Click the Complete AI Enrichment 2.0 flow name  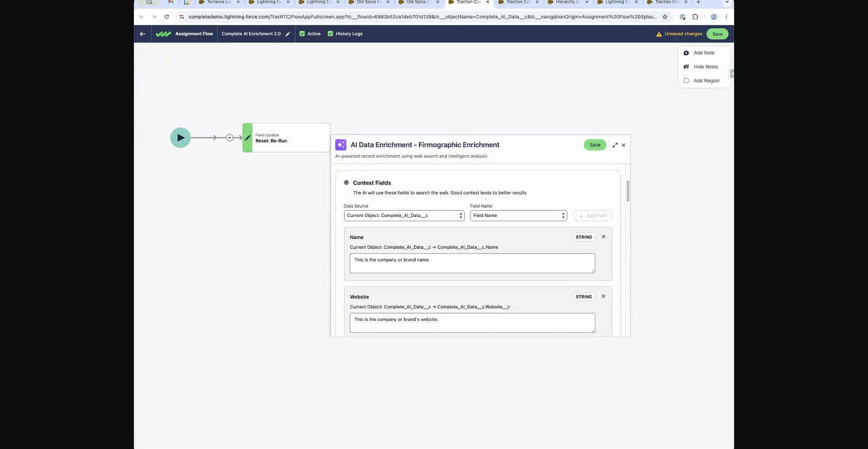coord(251,33)
